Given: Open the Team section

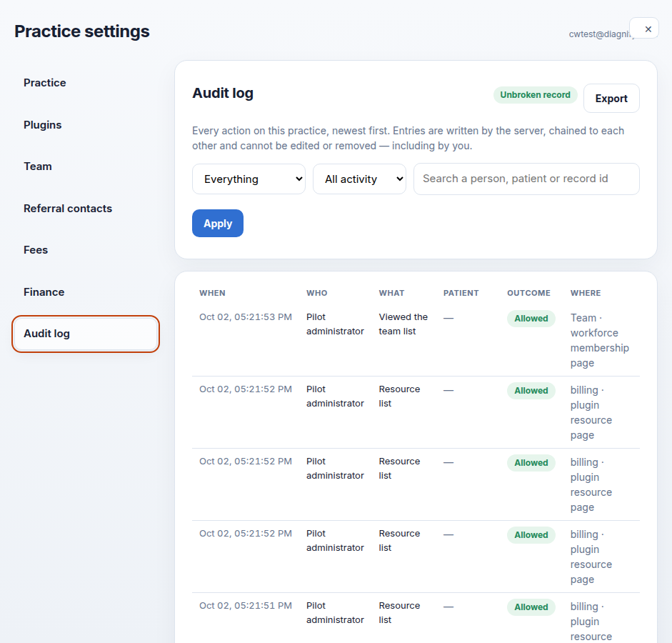Looking at the screenshot, I should [x=86, y=166].
